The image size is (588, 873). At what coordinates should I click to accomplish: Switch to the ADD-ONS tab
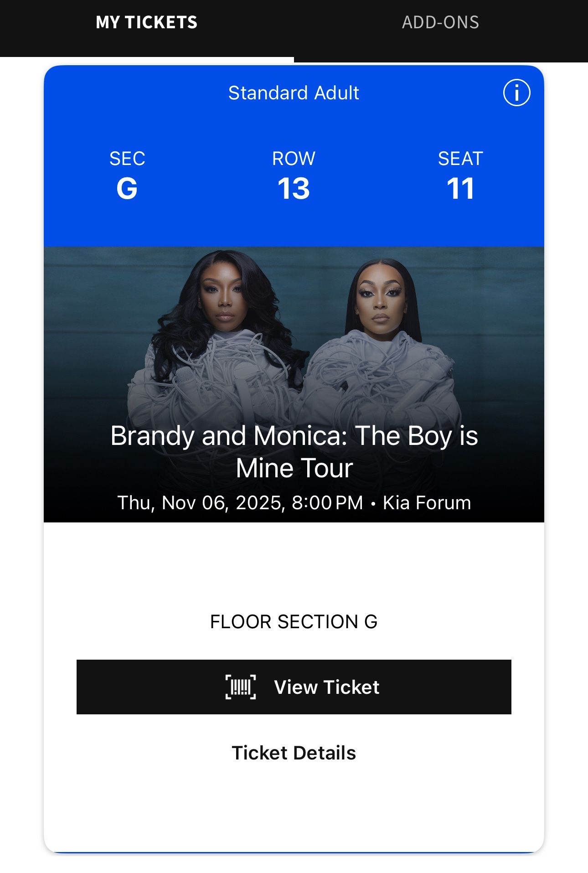click(440, 22)
